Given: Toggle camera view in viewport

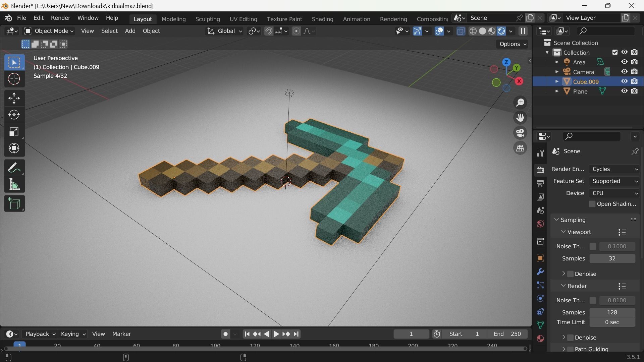Looking at the screenshot, I should pos(520,133).
